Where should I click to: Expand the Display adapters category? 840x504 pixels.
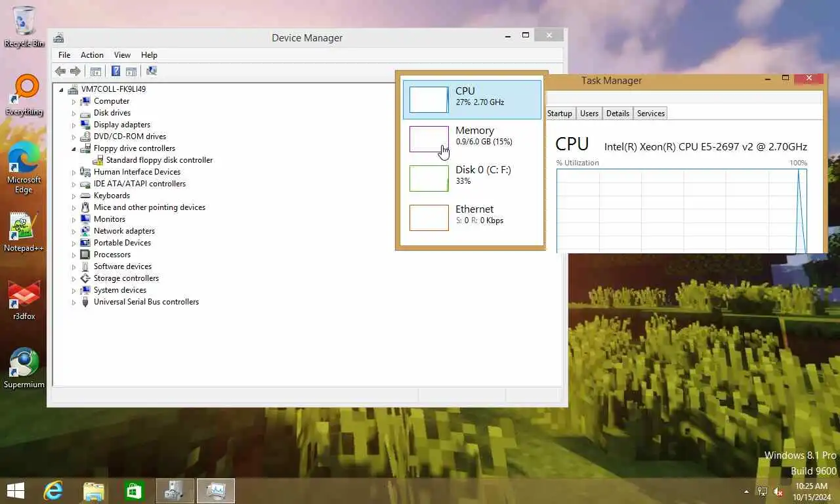73,125
